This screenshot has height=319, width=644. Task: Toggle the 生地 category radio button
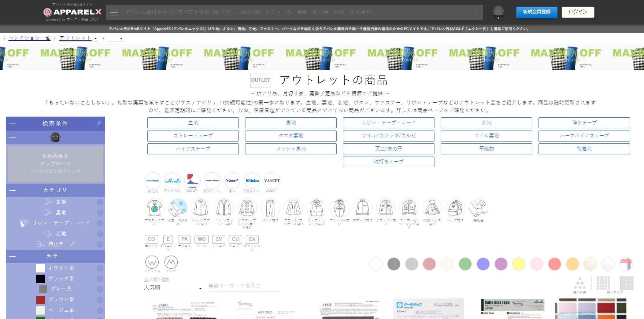100,202
